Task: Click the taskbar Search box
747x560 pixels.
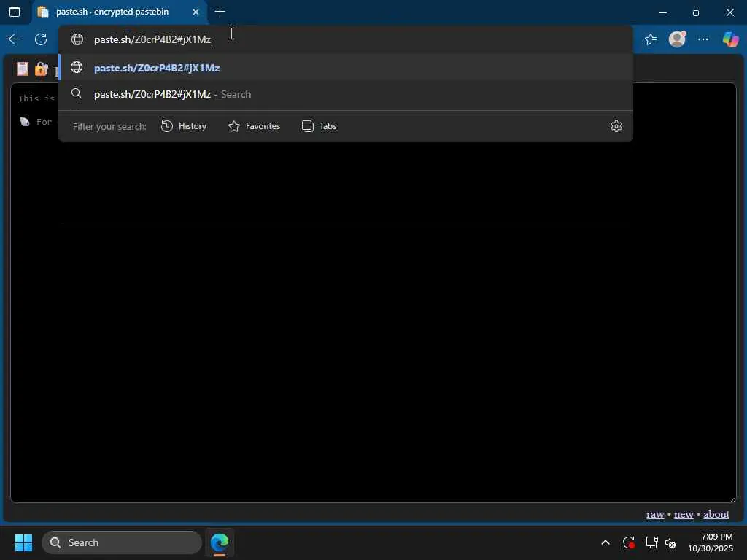Action: coord(122,542)
